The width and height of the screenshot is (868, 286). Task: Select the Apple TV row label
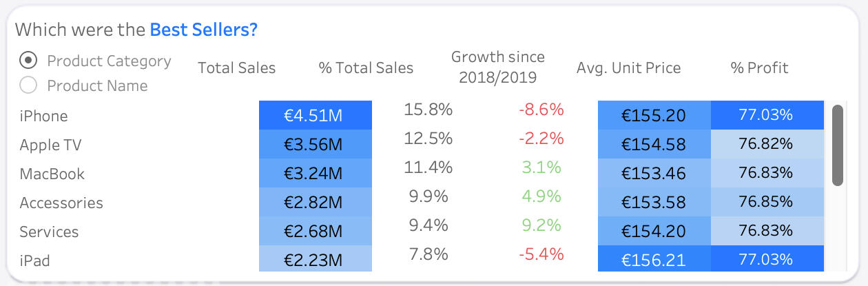(x=50, y=145)
